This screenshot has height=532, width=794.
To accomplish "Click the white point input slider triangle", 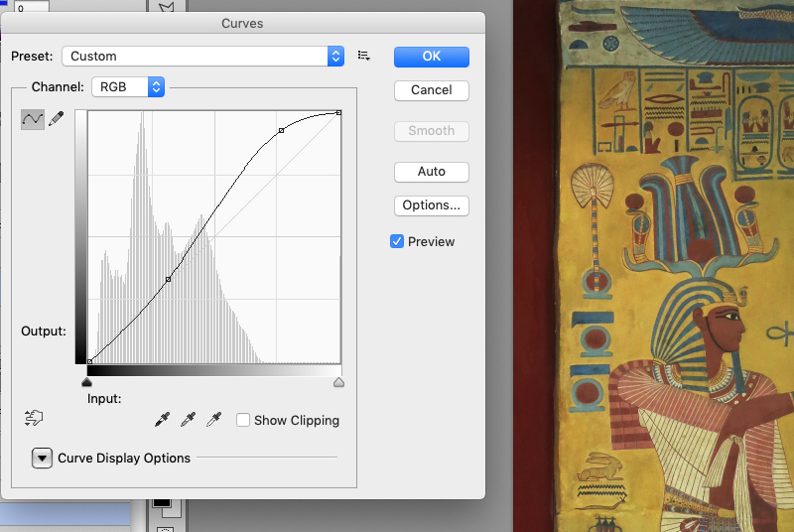I will click(338, 382).
